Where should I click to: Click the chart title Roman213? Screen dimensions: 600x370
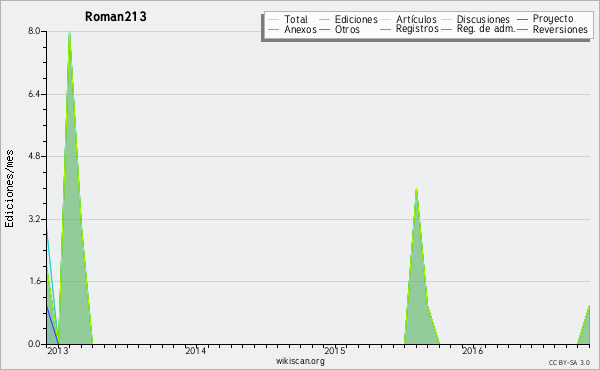116,17
